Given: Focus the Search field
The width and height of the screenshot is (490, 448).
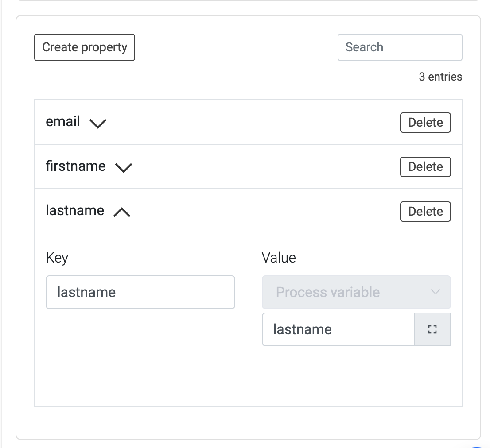Looking at the screenshot, I should (x=400, y=47).
